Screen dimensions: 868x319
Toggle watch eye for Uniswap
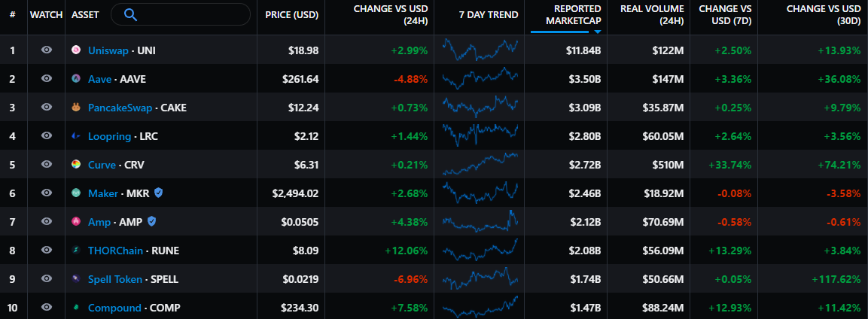(47, 50)
